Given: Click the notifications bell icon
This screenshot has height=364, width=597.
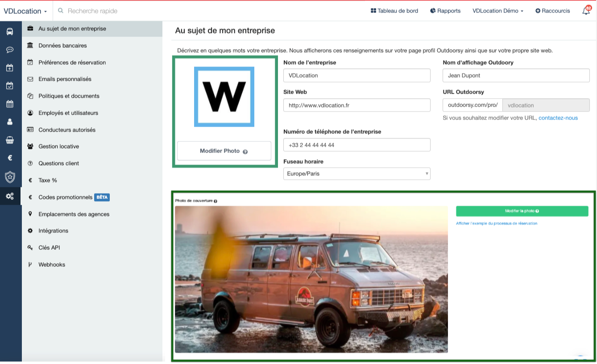Looking at the screenshot, I should tap(586, 11).
